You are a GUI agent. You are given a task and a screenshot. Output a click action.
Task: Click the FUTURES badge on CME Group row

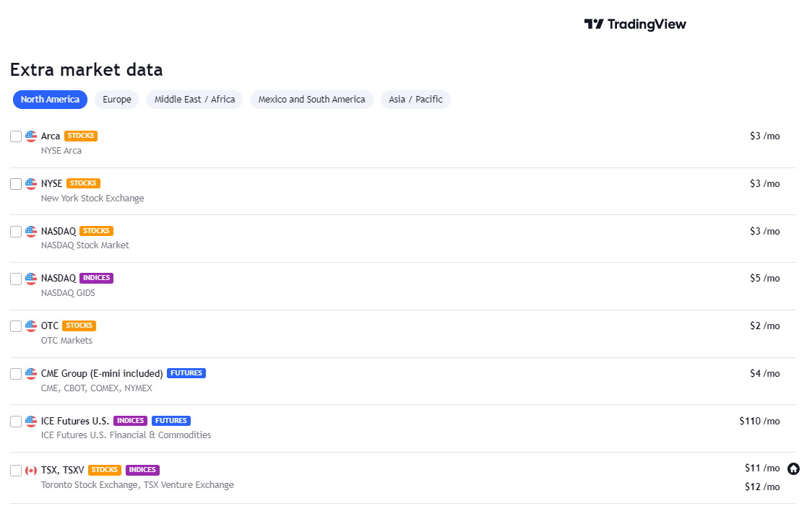[x=186, y=373]
